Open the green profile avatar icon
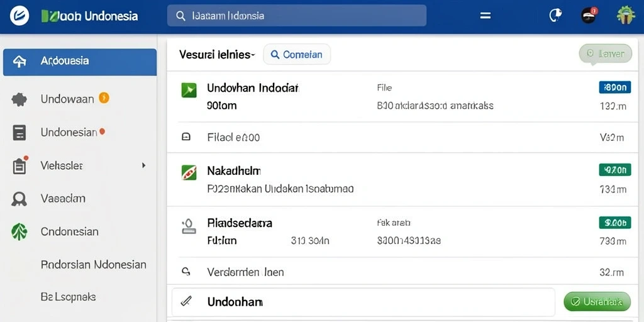The image size is (644, 322). [626, 16]
